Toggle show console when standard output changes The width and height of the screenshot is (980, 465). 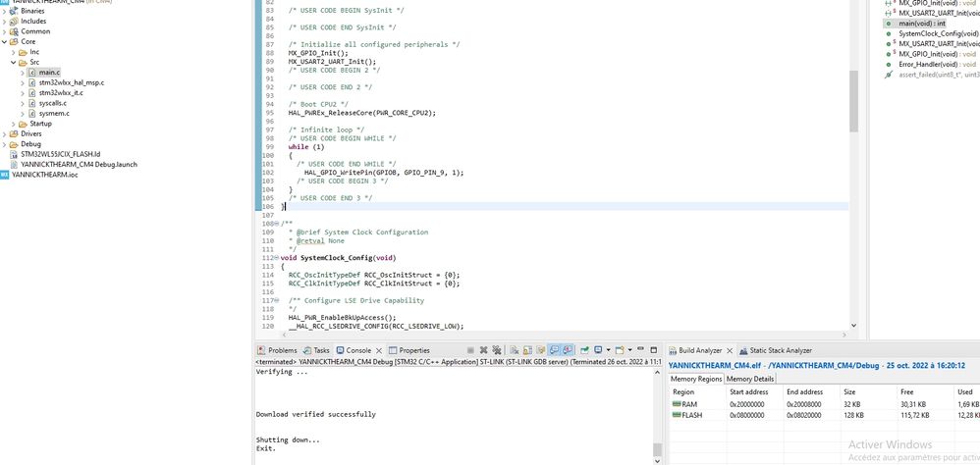pos(555,350)
